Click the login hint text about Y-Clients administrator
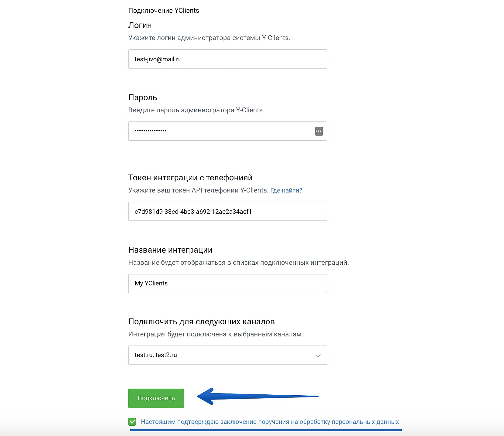 pos(209,38)
